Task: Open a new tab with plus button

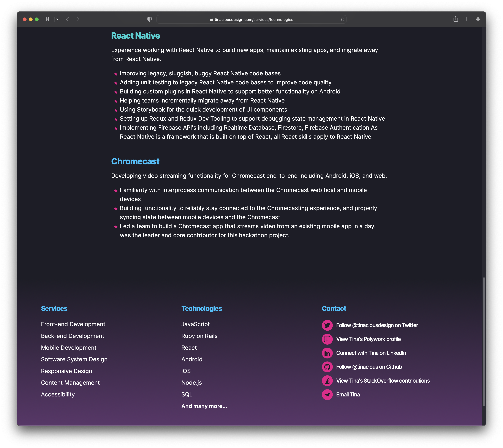Action: click(x=467, y=19)
